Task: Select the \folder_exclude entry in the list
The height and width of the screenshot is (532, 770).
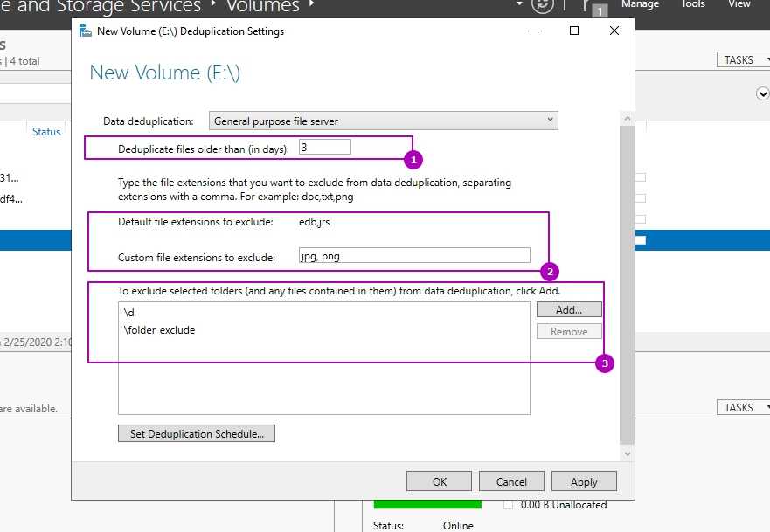Action: [160, 330]
